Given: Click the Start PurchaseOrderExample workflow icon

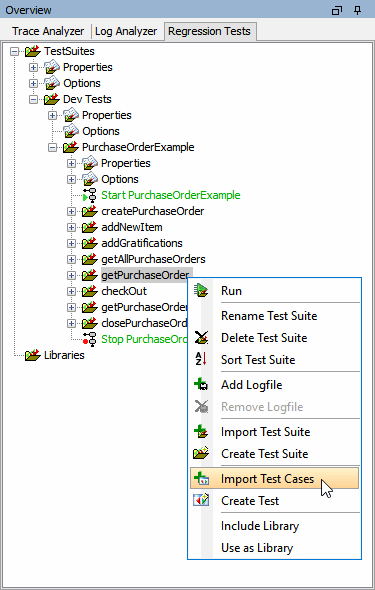Looking at the screenshot, I should [x=90, y=195].
